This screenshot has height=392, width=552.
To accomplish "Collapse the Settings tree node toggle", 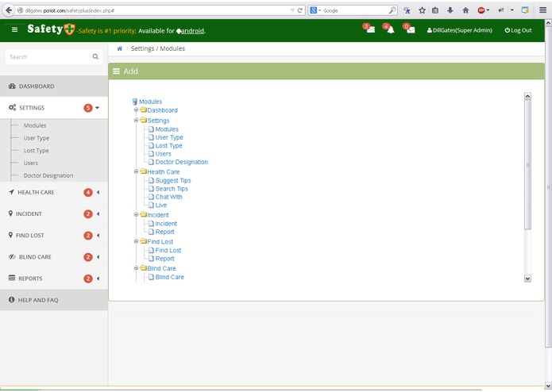I will coord(136,120).
